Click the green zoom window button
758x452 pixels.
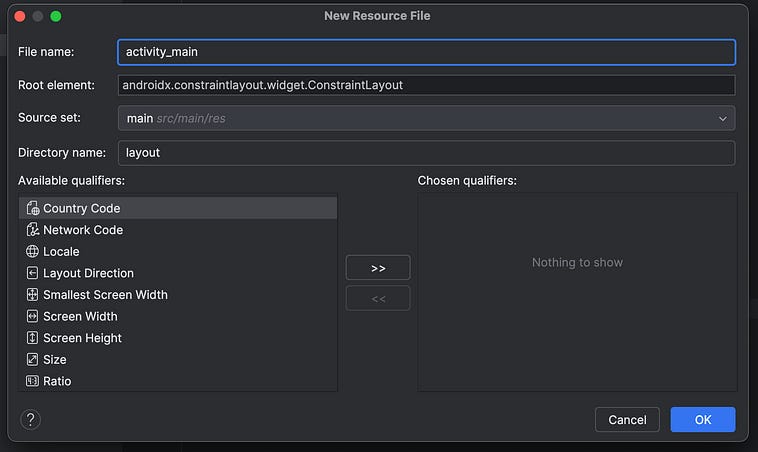(x=56, y=16)
